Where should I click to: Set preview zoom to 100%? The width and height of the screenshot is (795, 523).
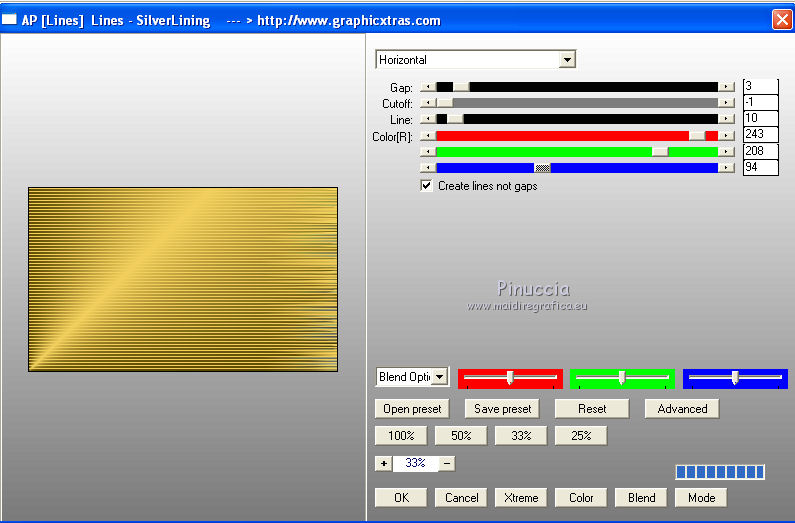(401, 436)
